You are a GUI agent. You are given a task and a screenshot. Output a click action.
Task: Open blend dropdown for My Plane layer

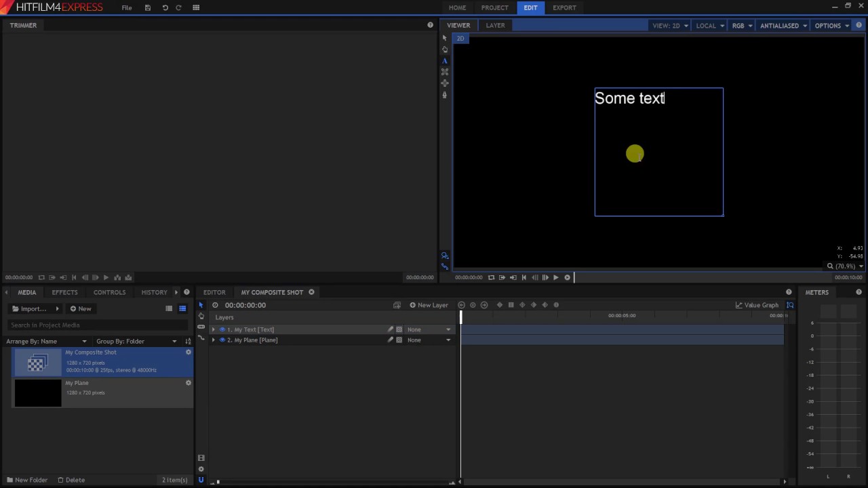429,340
